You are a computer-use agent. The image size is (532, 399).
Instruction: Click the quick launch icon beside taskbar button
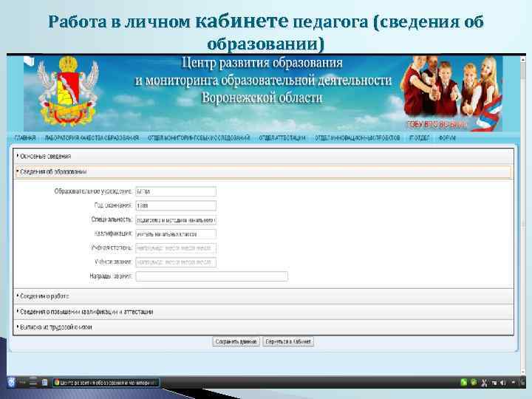coord(44,383)
